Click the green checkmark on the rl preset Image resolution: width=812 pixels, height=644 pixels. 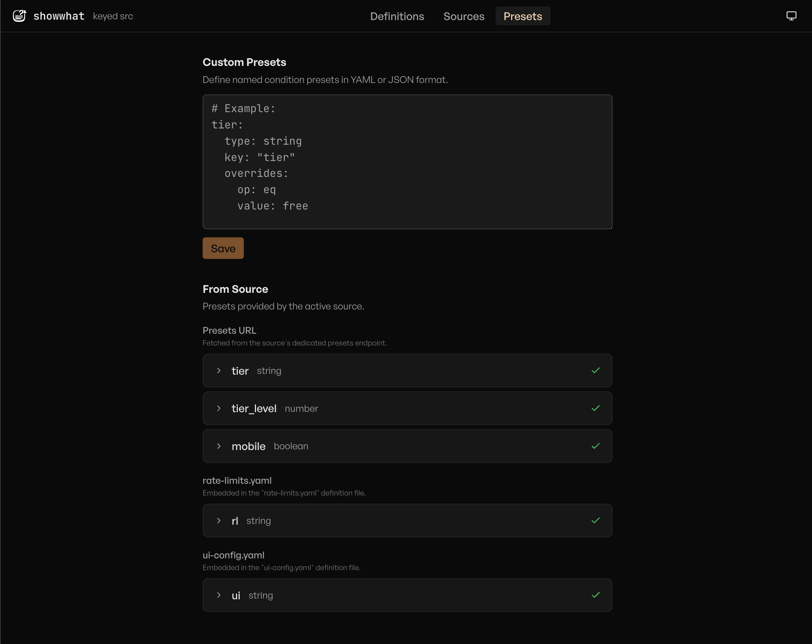pyautogui.click(x=595, y=521)
